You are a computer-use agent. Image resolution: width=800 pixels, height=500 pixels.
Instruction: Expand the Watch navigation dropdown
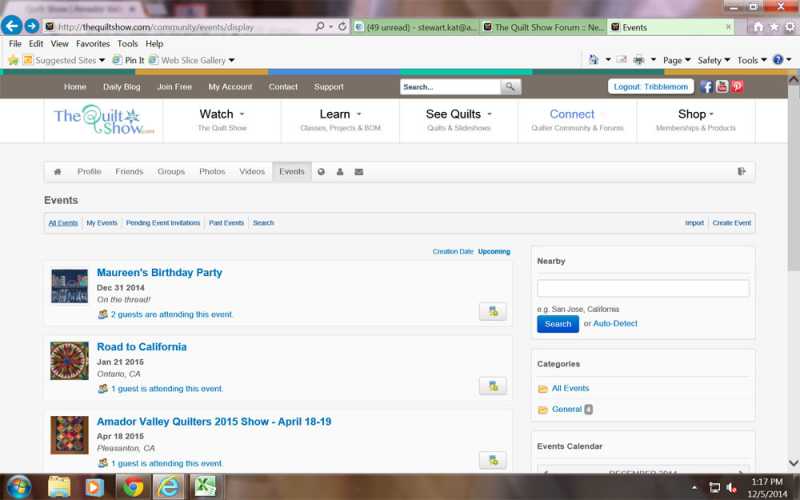[x=221, y=114]
